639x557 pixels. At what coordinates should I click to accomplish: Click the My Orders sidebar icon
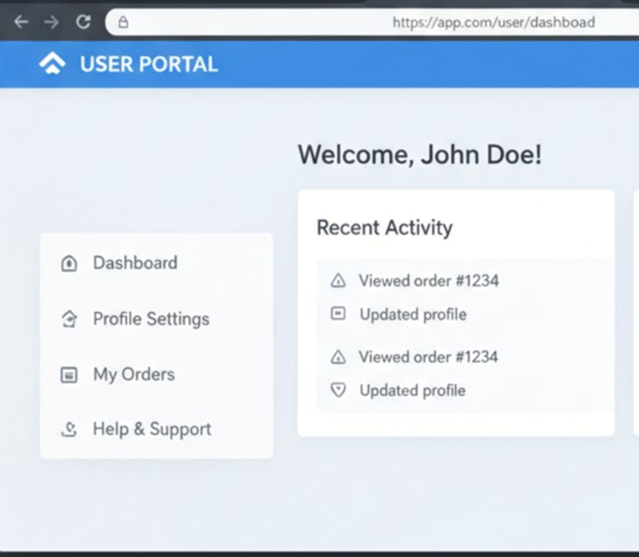(x=69, y=375)
